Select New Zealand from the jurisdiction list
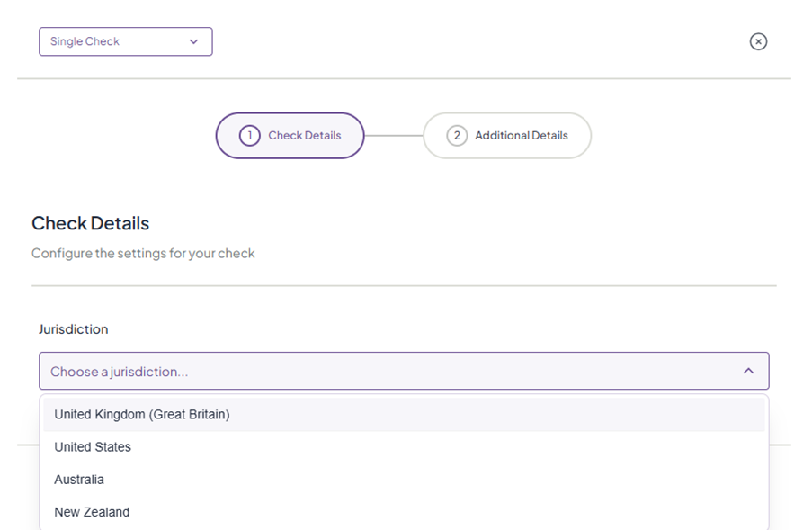The image size is (812, 530). tap(92, 512)
